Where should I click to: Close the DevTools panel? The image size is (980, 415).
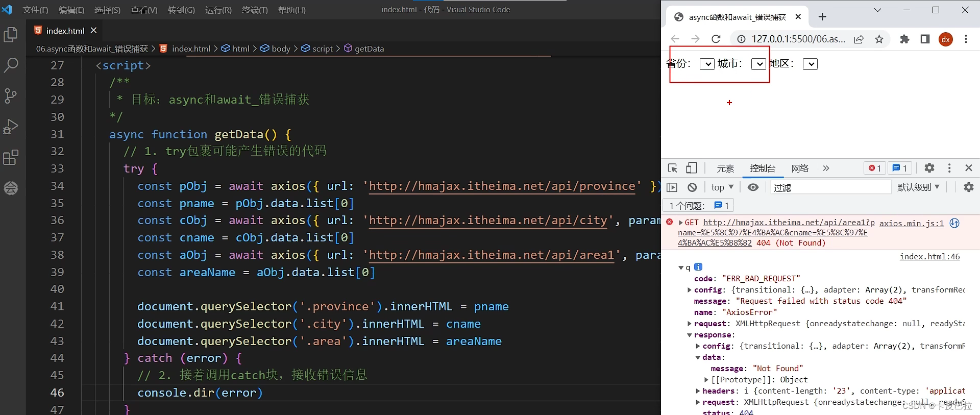pos(969,168)
